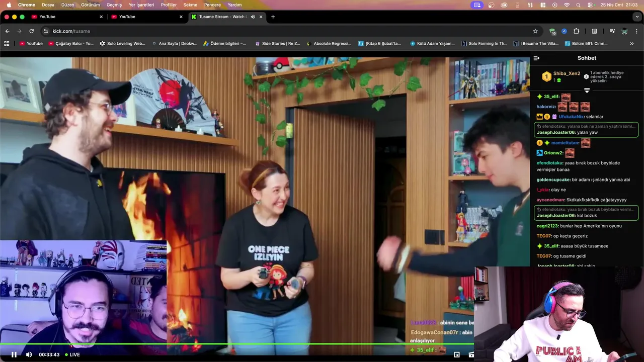View site information icon in address bar
Screen dimensions: 644x362
(x=46, y=31)
